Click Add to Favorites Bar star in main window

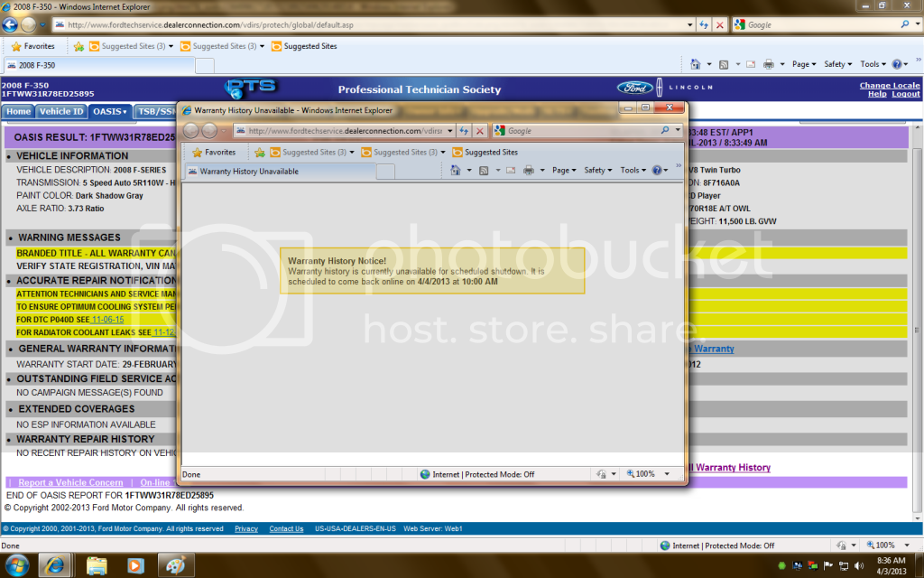79,46
